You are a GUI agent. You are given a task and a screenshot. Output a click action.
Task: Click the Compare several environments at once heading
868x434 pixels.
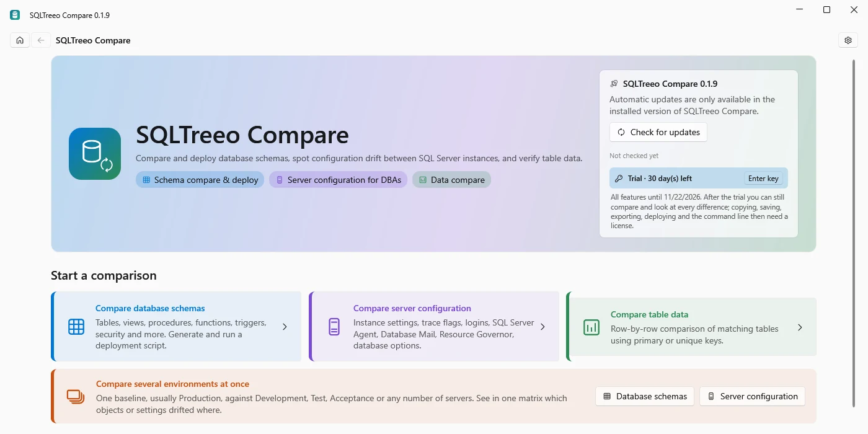172,384
